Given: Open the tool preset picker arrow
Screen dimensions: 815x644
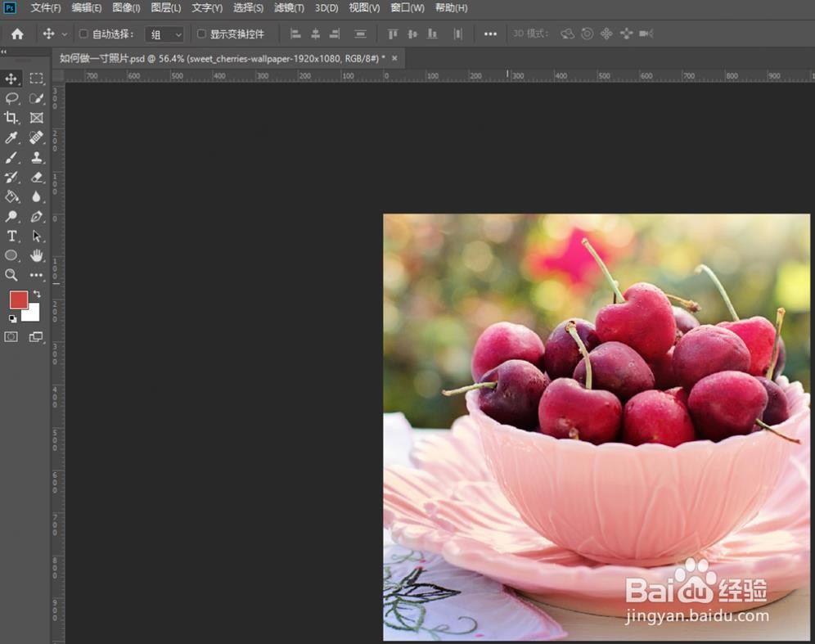Looking at the screenshot, I should point(65,34).
